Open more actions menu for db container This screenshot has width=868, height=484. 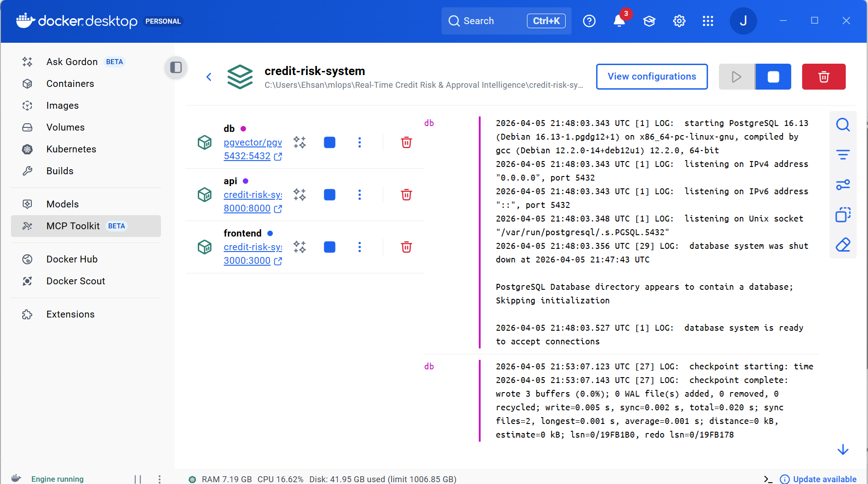(359, 142)
